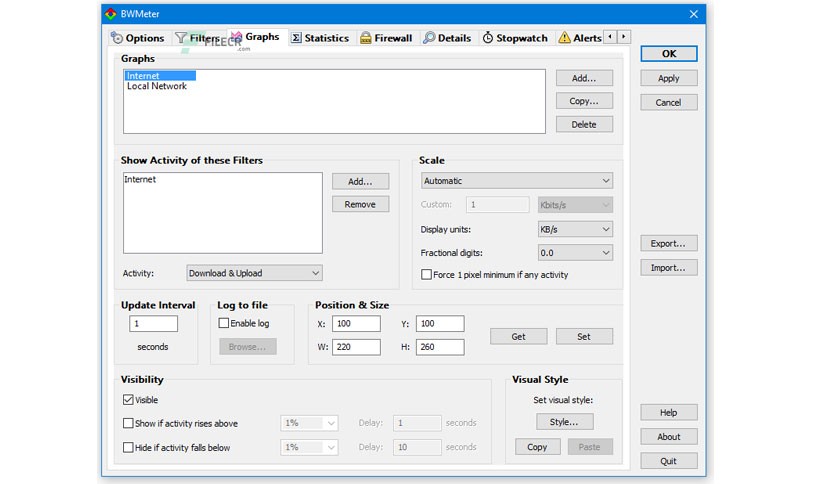Click the OK button

(669, 53)
